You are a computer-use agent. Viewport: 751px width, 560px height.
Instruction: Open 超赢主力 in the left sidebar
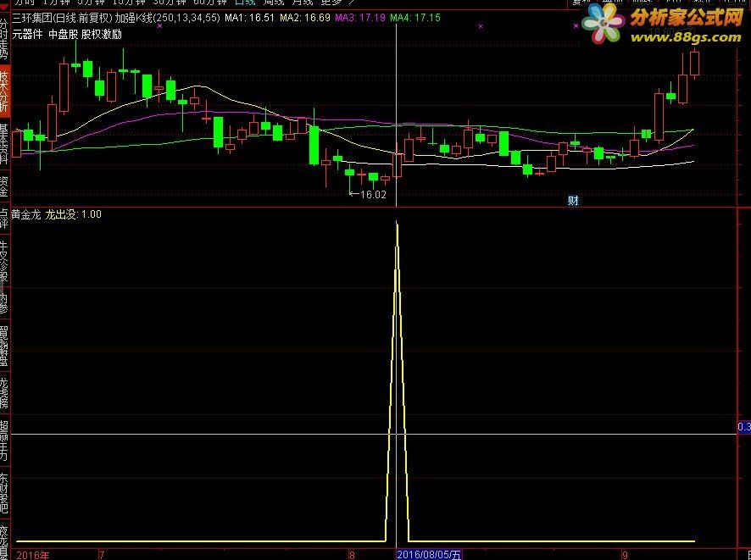tap(4, 441)
